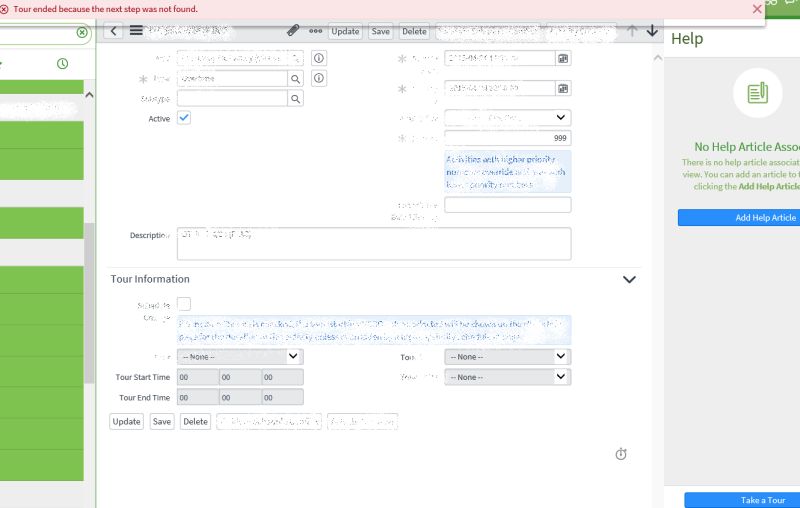Viewport: 800px width, 508px height.
Task: Click the Tour Start Time hours field
Action: tap(197, 377)
